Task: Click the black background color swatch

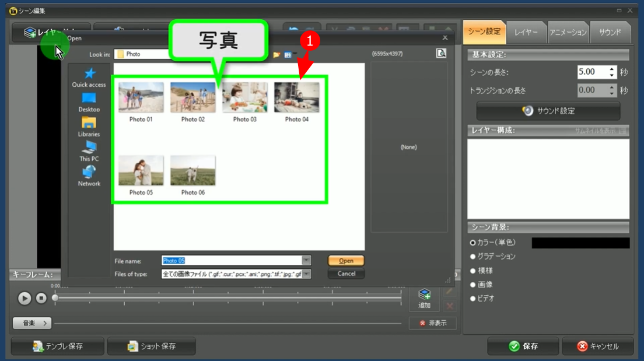Action: click(580, 243)
